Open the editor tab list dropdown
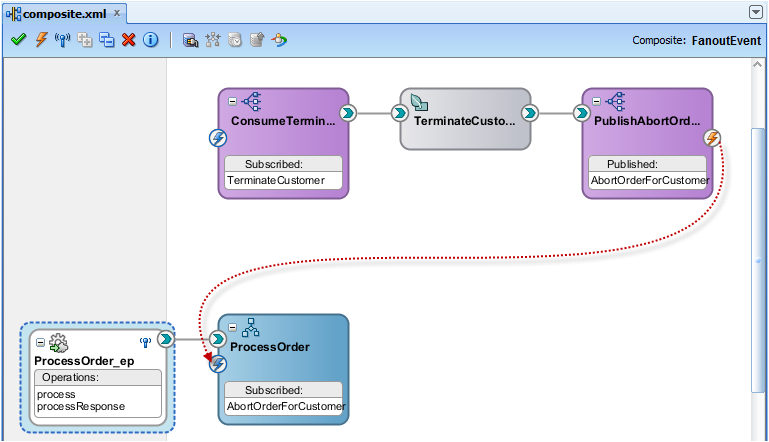Screen dimensions: 769x442 (x=756, y=12)
